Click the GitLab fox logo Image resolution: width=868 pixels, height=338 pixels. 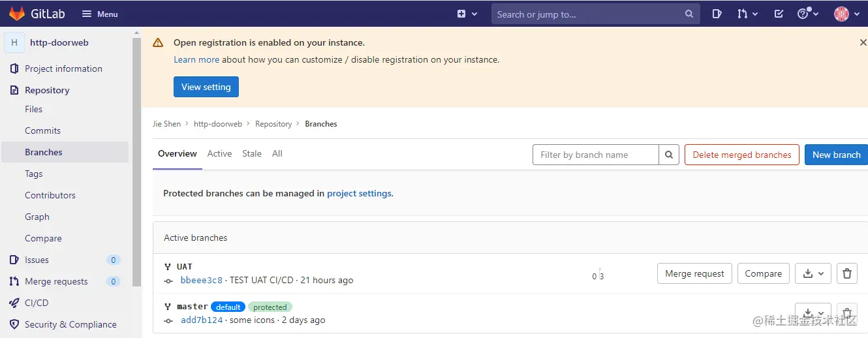point(17,14)
